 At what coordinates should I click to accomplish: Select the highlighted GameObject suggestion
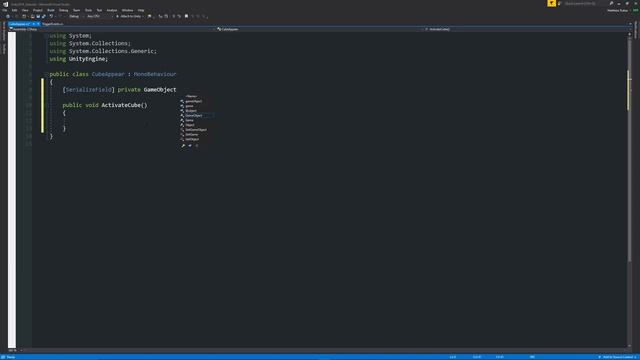pos(197,116)
